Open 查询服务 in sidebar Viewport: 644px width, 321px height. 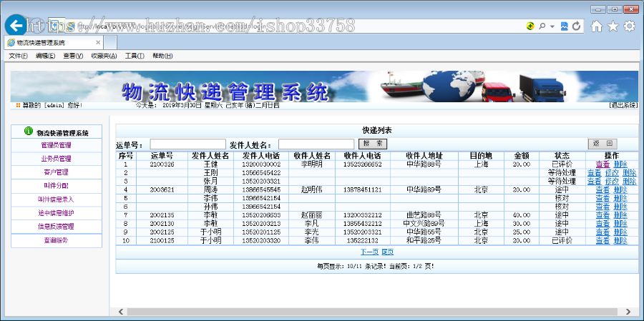click(57, 240)
